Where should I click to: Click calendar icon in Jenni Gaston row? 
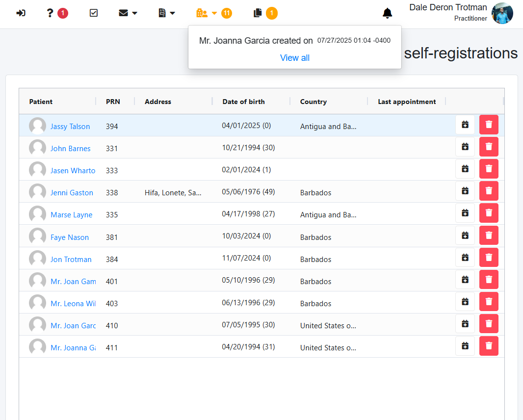(465, 191)
